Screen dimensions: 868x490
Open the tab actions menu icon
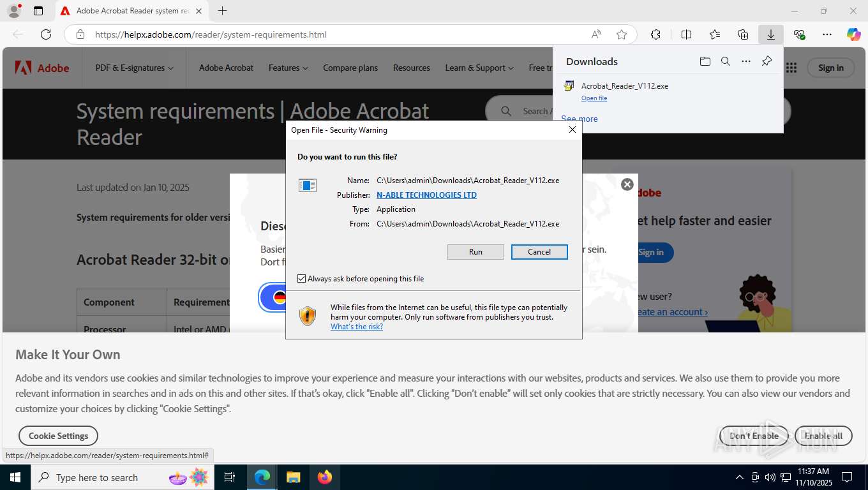(x=38, y=11)
